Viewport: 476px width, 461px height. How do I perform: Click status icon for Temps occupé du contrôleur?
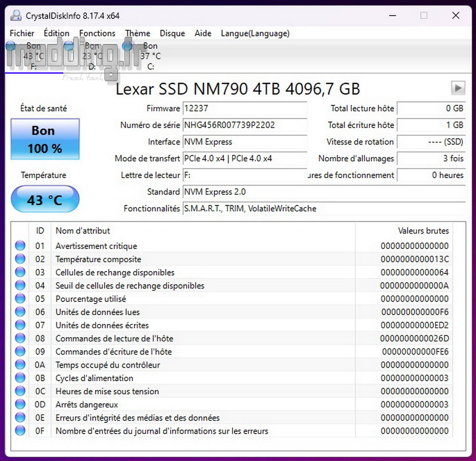pos(20,365)
